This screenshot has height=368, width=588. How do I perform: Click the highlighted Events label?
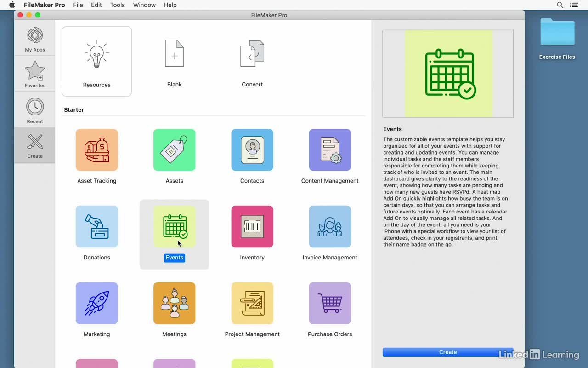pos(175,258)
